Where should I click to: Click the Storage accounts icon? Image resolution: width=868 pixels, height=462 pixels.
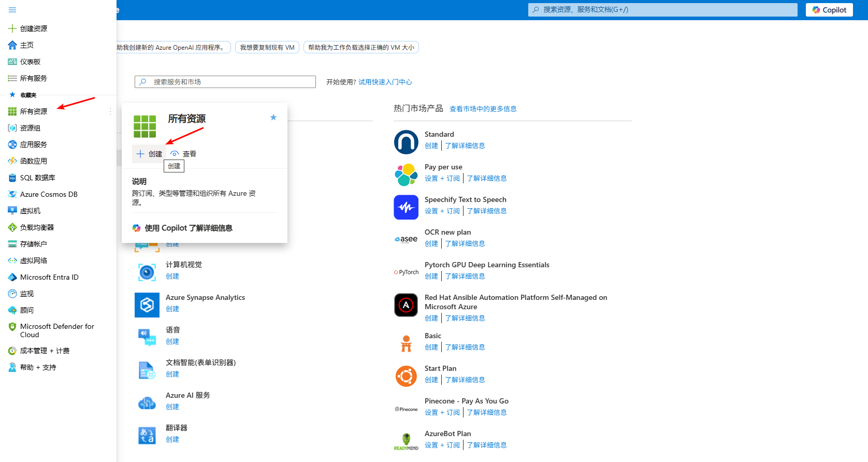pos(12,244)
